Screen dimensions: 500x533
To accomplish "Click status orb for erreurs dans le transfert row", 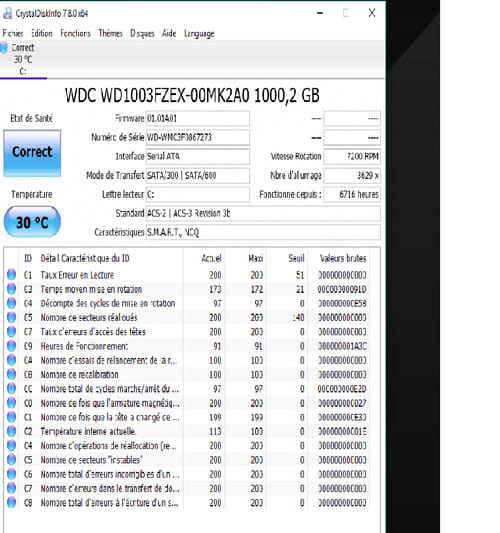I will pos(11,488).
